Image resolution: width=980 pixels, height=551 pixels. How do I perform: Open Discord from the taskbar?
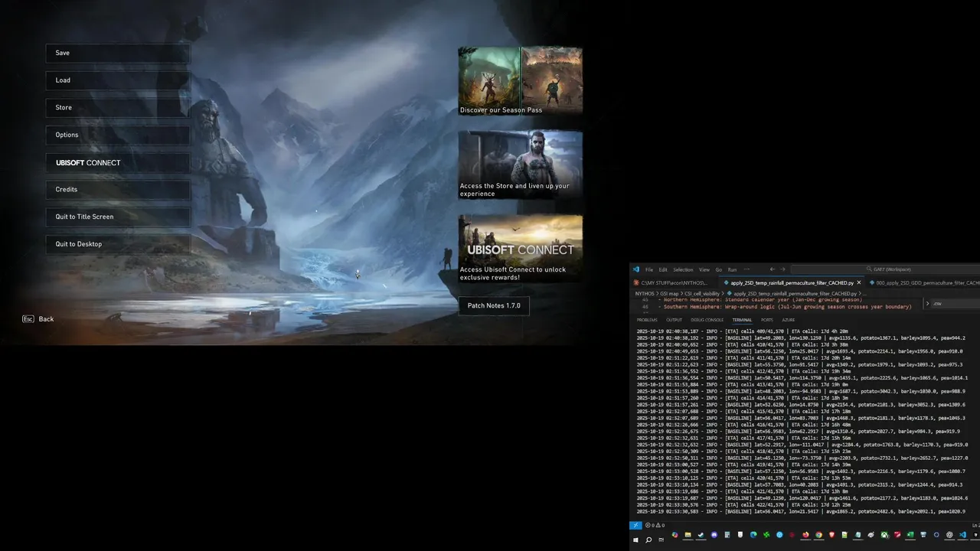click(714, 535)
